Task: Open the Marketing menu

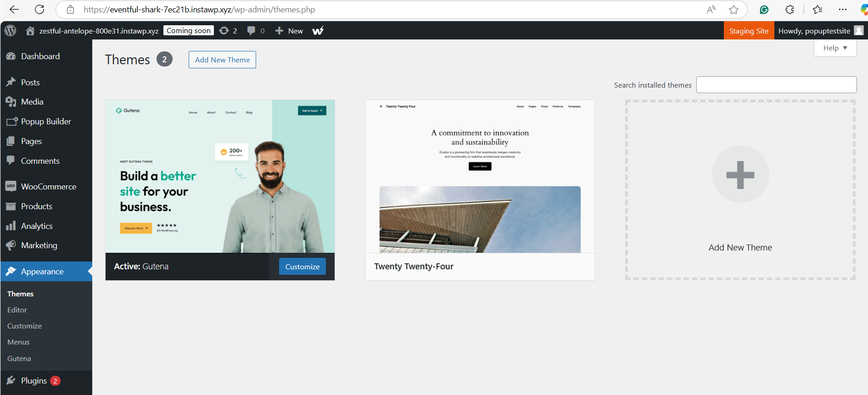Action: (x=39, y=245)
